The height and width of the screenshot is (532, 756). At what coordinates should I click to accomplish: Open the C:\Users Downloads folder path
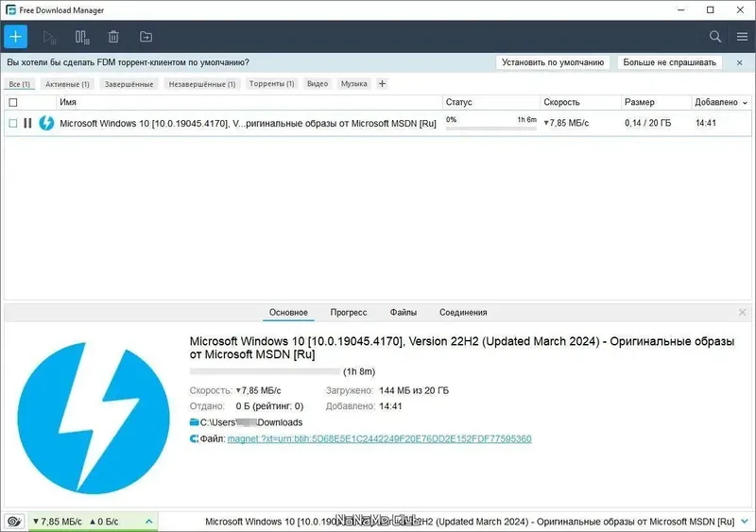[251, 422]
